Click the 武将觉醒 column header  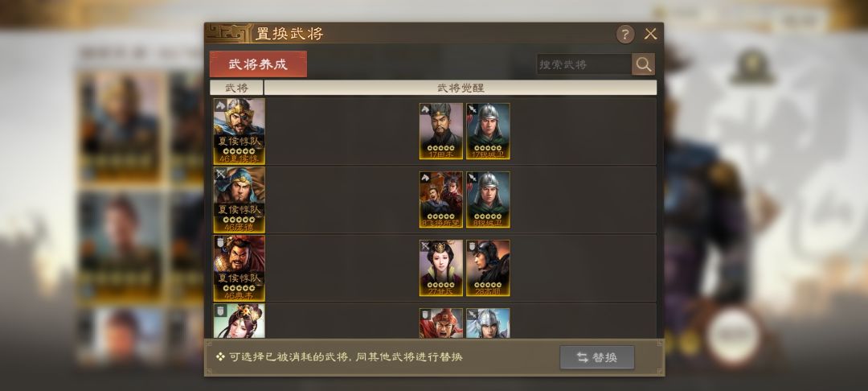point(461,88)
